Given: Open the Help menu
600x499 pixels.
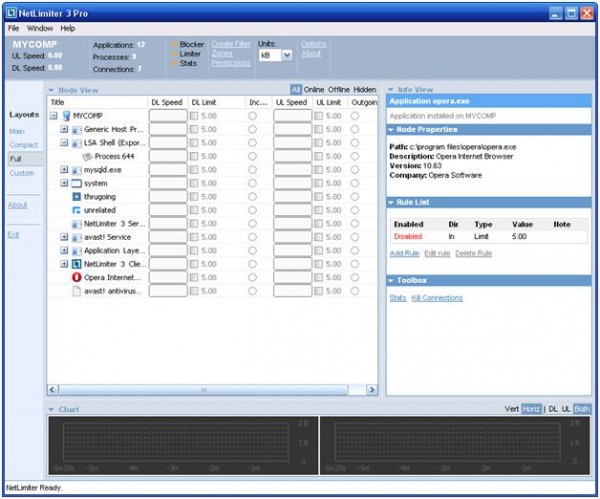Looking at the screenshot, I should click(68, 28).
